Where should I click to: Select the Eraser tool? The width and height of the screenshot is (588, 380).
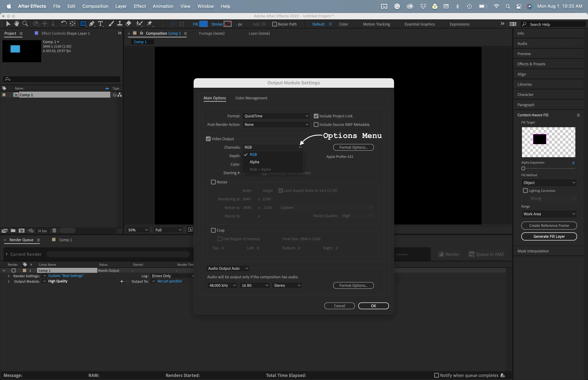pos(128,24)
